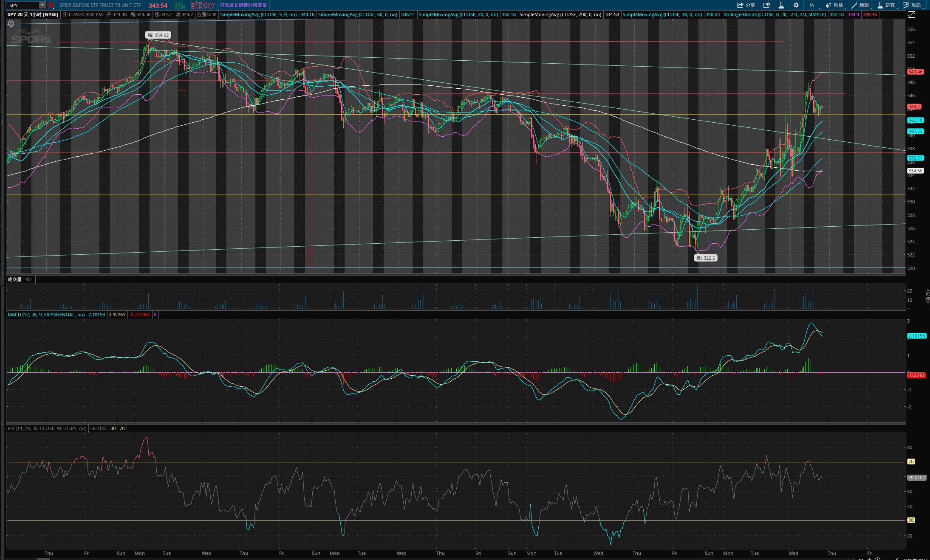
Task: Click the SimpleMovingAvg (CLOSE, 60, 0, no) label
Action: coord(358,14)
